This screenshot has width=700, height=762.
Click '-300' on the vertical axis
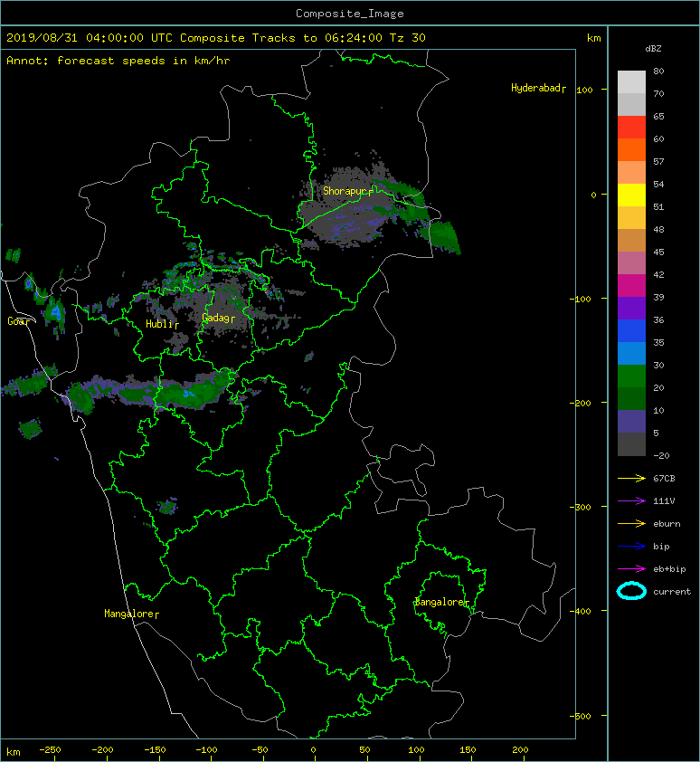(x=582, y=507)
